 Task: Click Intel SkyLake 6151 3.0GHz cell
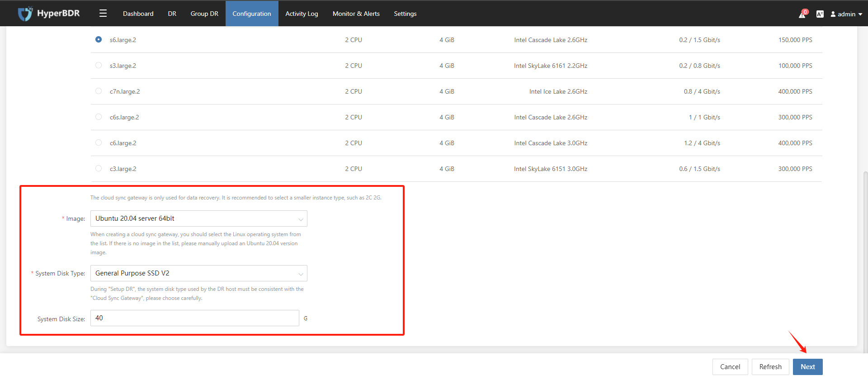pos(551,169)
